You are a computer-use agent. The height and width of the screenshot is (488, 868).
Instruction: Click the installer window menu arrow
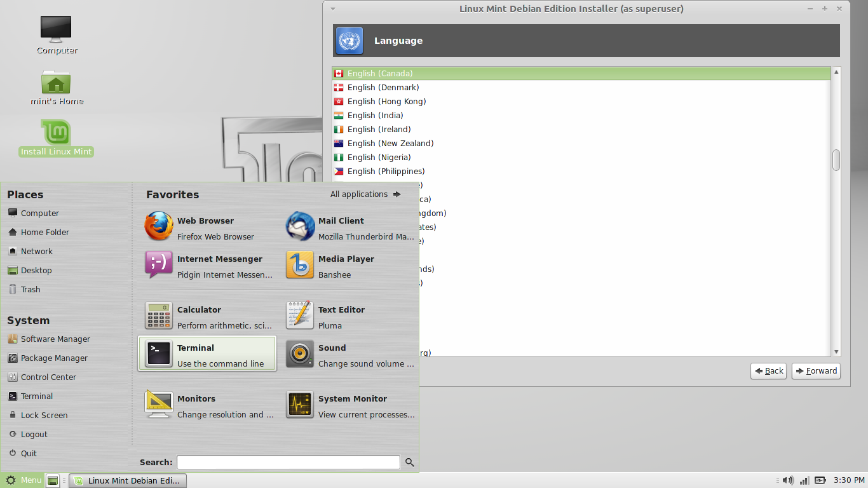click(x=333, y=9)
